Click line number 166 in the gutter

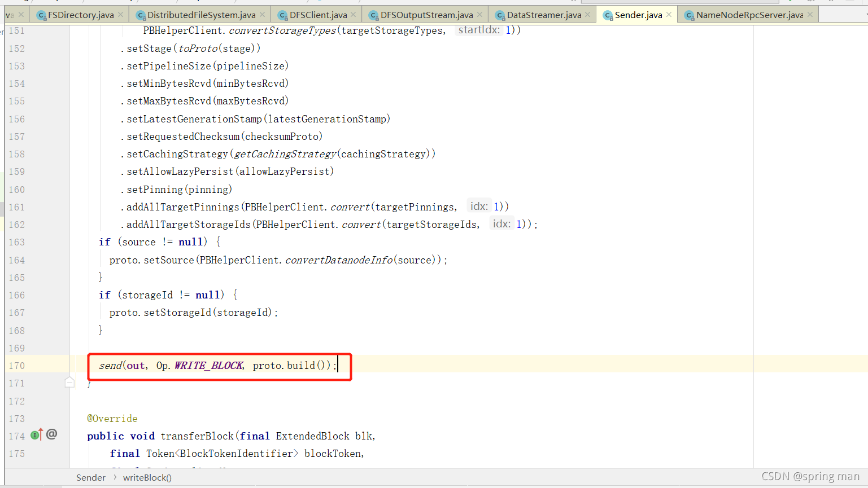pyautogui.click(x=17, y=295)
